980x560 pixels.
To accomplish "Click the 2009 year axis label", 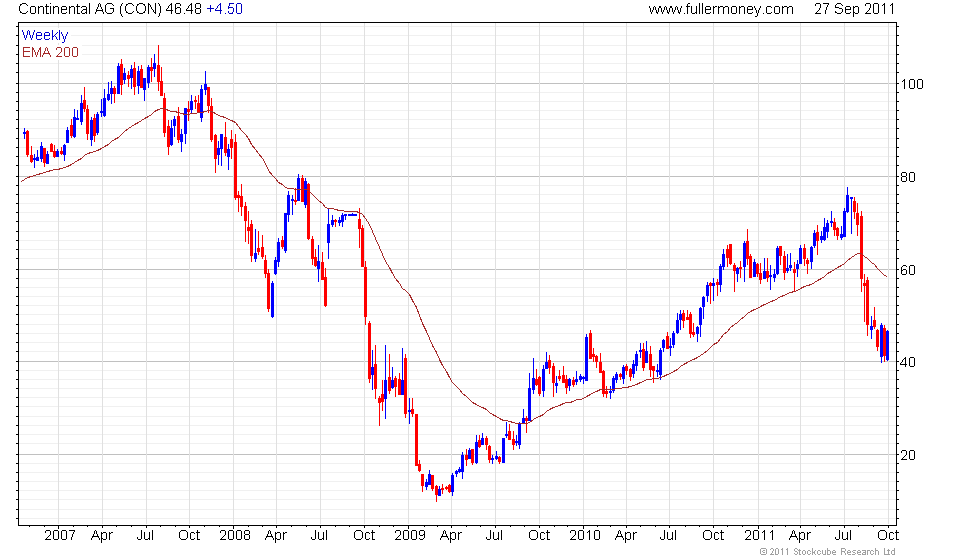I will pos(409,535).
